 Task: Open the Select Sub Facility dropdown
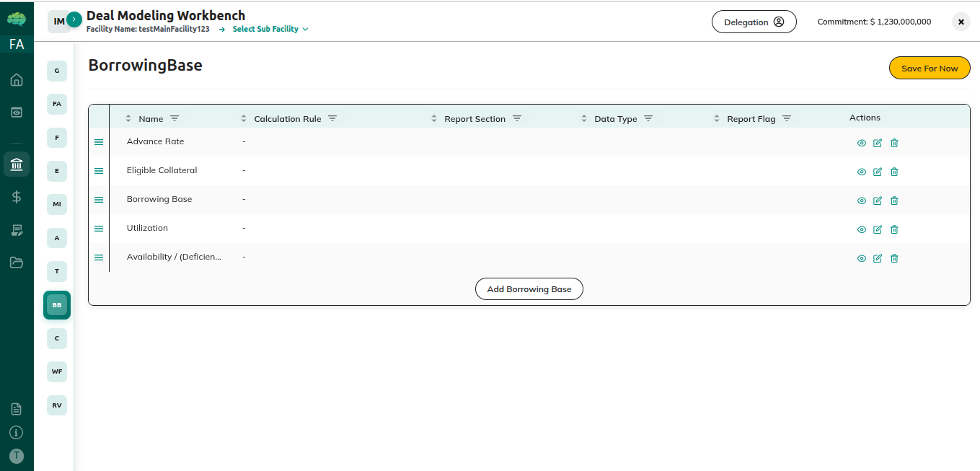coord(270,30)
